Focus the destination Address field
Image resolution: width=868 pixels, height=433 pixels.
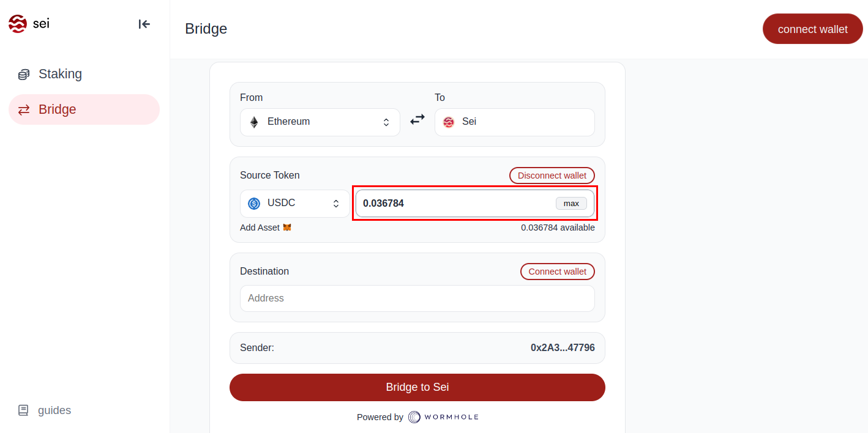coord(417,298)
